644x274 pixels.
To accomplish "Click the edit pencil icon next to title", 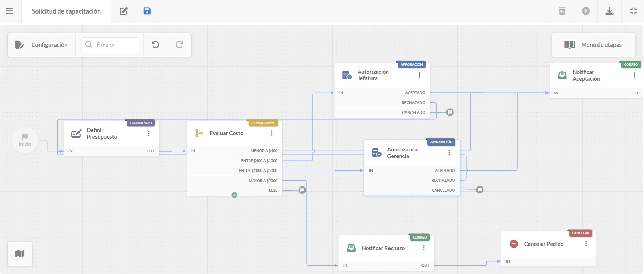I will click(124, 11).
